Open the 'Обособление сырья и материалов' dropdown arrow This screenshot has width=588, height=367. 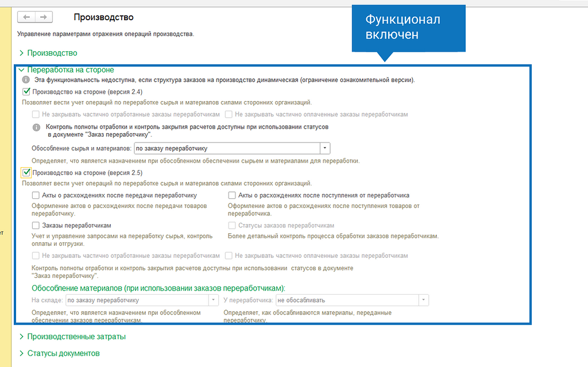[325, 148]
